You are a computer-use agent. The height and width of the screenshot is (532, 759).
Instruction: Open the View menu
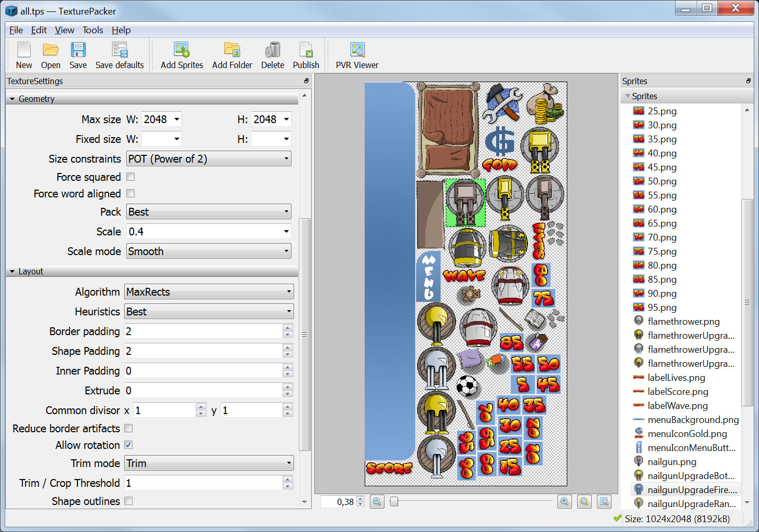64,30
